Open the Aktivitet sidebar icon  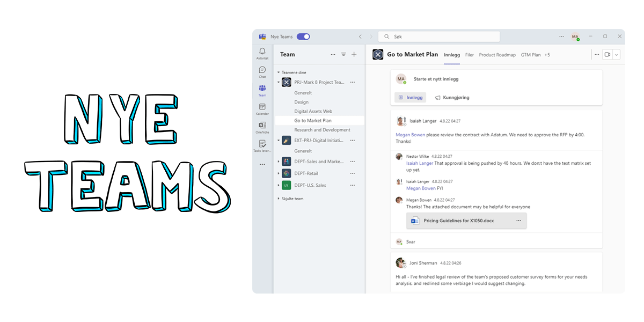[262, 53]
